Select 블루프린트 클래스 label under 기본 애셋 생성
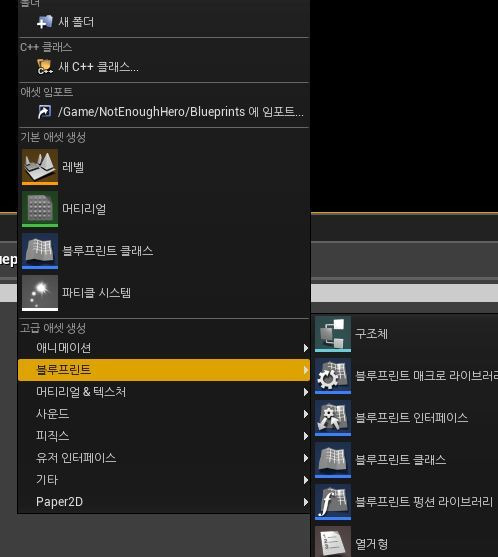 [108, 251]
